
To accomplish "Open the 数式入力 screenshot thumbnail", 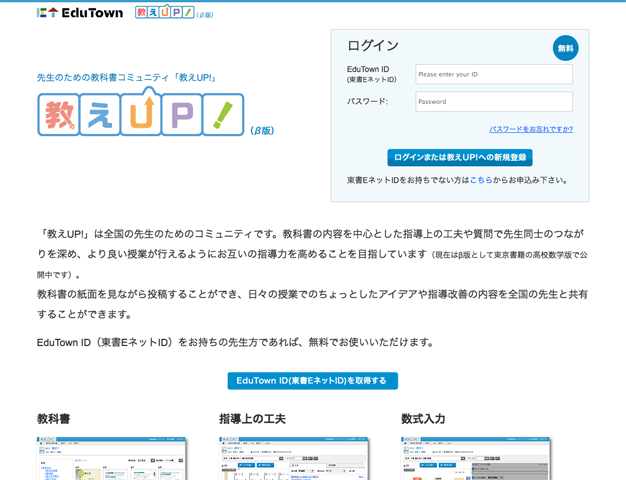I will coord(475,458).
